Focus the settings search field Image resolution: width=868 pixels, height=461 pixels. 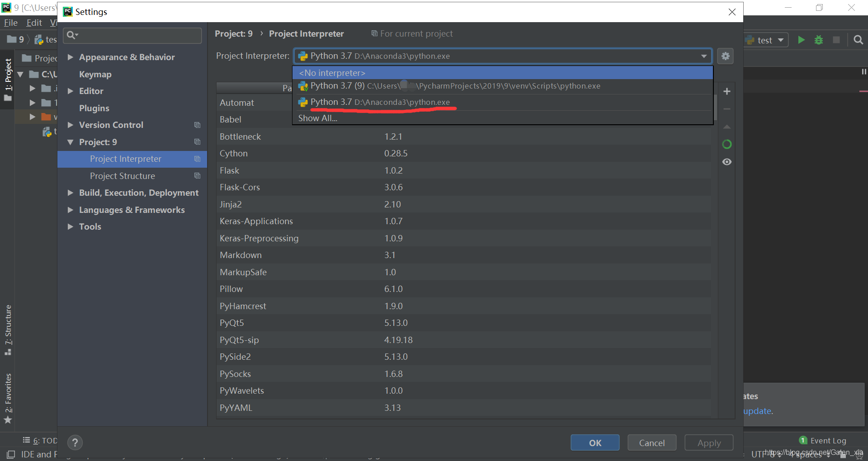tap(132, 35)
